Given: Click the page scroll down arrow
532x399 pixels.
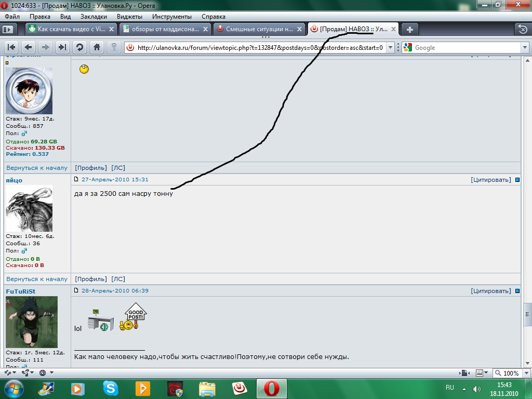Looking at the screenshot, I should [527, 363].
